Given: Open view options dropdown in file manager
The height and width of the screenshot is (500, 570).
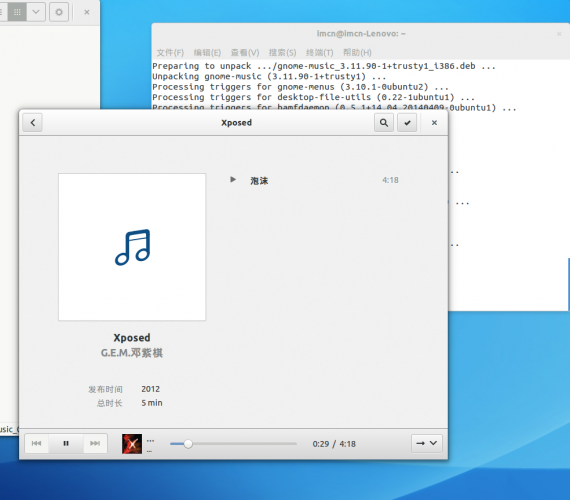Looking at the screenshot, I should coord(36,12).
